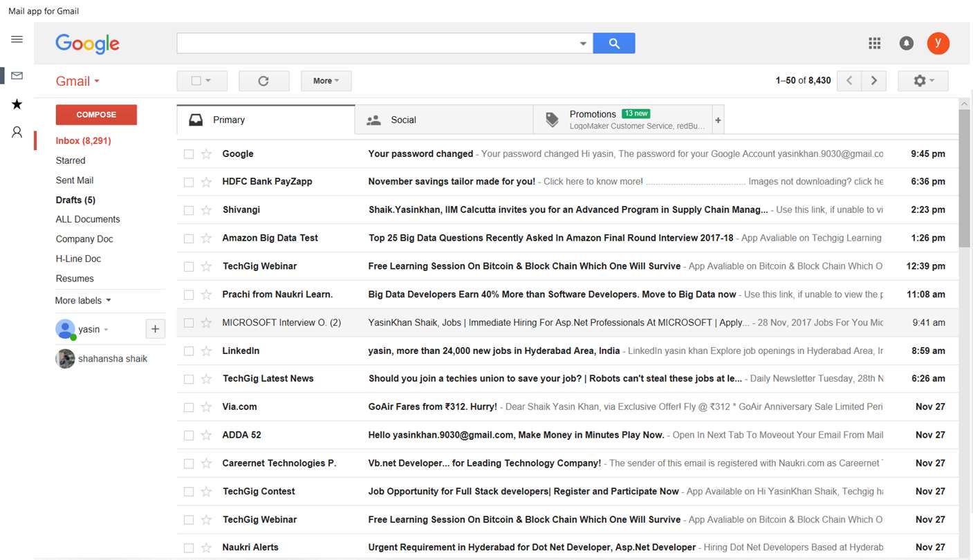Select the Careernet Technologies email checkbox
Viewport: 973px width, 560px height.
tap(189, 464)
